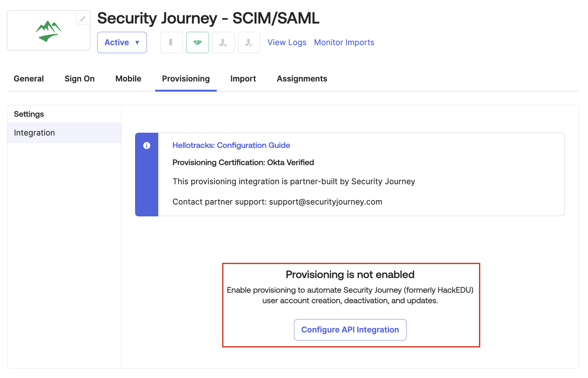Click Configure API Integration button
This screenshot has width=588, height=378.
pyautogui.click(x=350, y=330)
